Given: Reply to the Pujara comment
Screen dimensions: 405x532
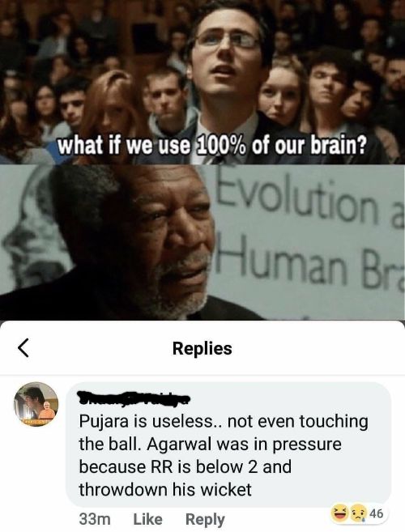Looking at the screenshot, I should [x=205, y=519].
